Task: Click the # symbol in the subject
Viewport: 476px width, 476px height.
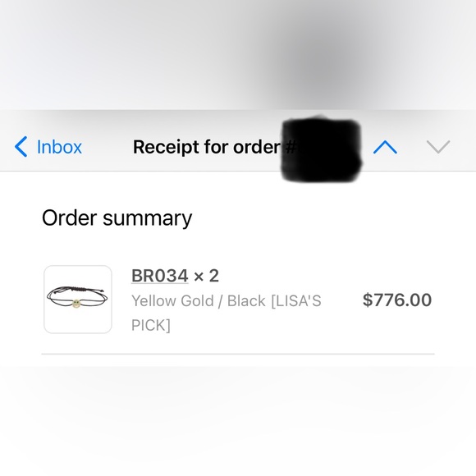Action: click(x=291, y=147)
